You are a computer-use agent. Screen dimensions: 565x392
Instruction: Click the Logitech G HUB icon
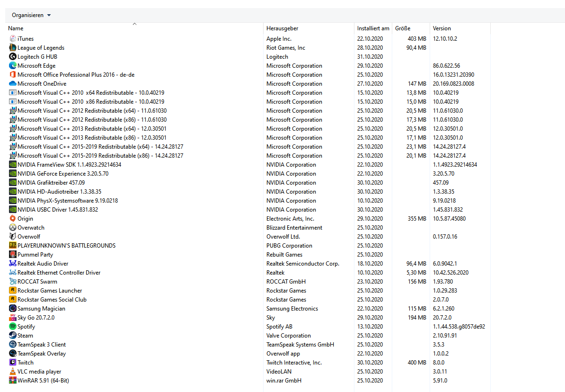pyautogui.click(x=13, y=57)
